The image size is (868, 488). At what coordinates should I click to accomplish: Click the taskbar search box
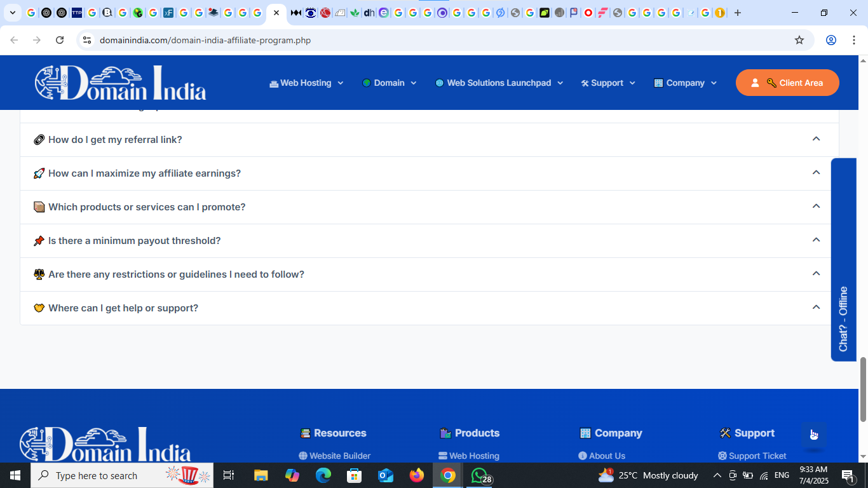[x=122, y=475]
